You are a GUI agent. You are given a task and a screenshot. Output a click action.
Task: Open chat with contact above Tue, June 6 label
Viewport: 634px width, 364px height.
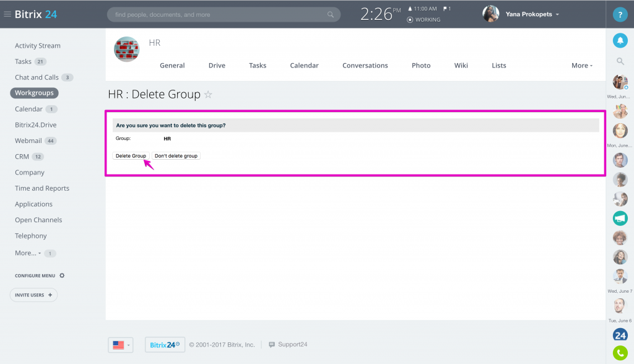tap(619, 306)
